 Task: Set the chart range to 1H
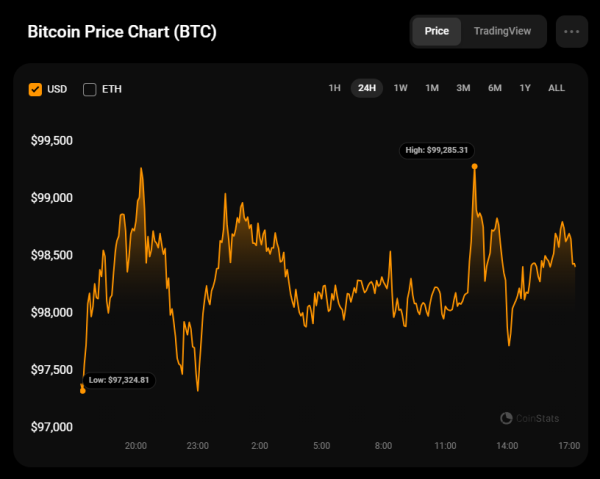point(334,88)
